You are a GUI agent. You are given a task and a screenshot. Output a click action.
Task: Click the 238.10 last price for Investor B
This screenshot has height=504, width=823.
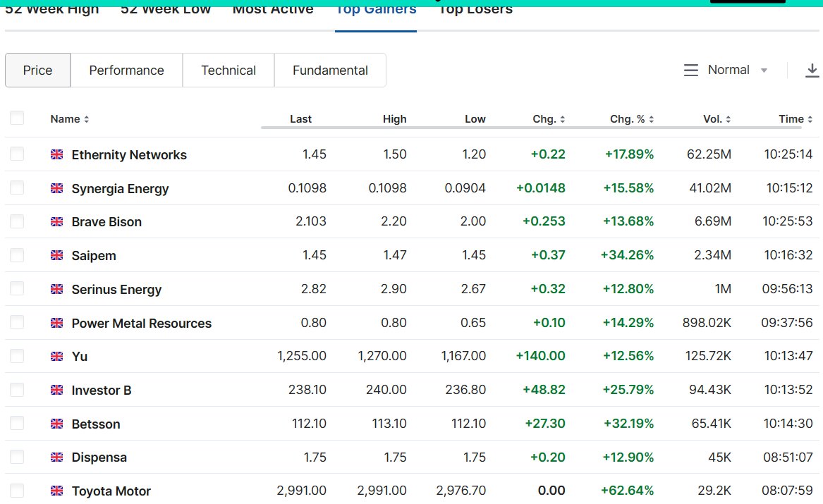coord(307,390)
